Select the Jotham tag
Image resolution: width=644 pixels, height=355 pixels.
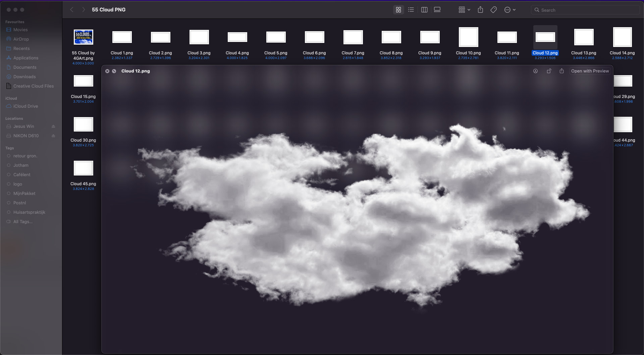(x=21, y=165)
